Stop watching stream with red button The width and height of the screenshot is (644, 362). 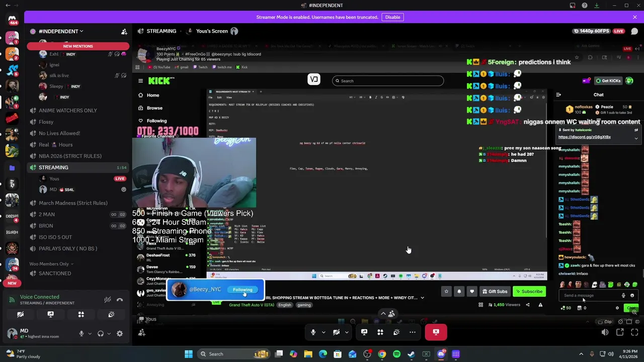(x=436, y=332)
